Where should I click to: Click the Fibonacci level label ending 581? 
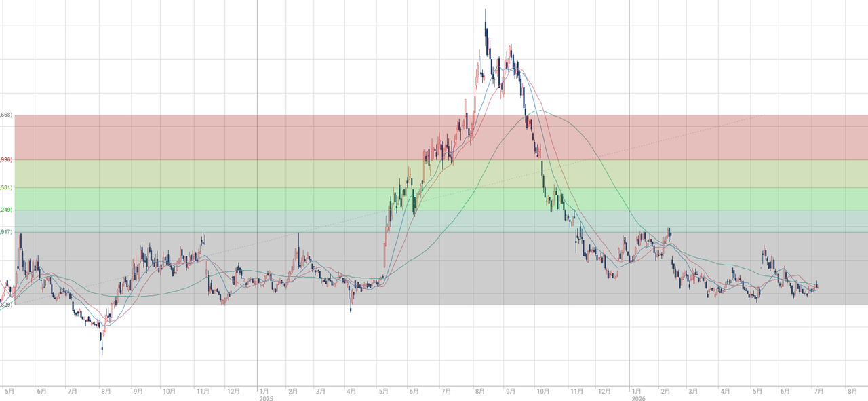point(6,188)
